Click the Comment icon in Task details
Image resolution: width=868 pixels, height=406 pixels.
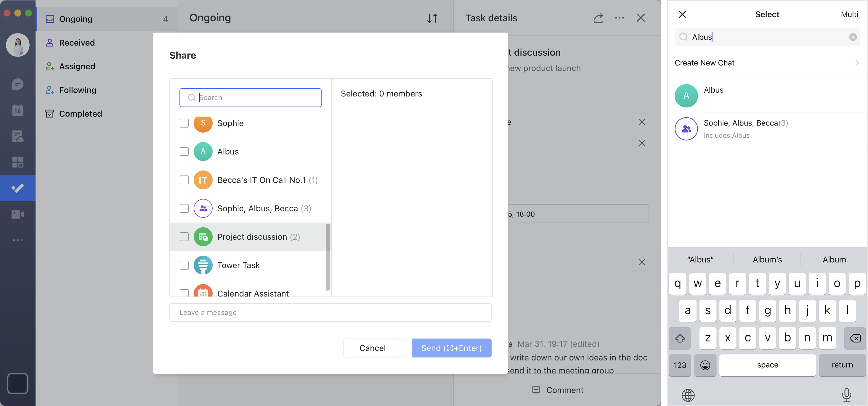pos(536,390)
